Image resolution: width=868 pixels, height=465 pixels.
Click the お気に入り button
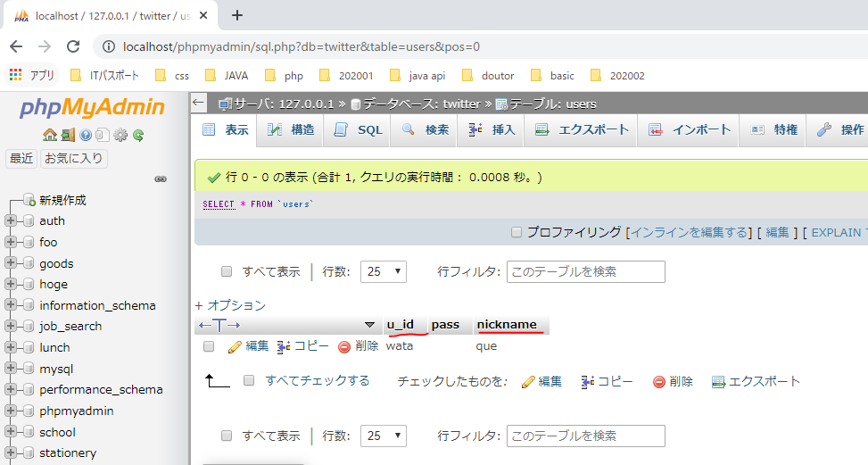[74, 158]
